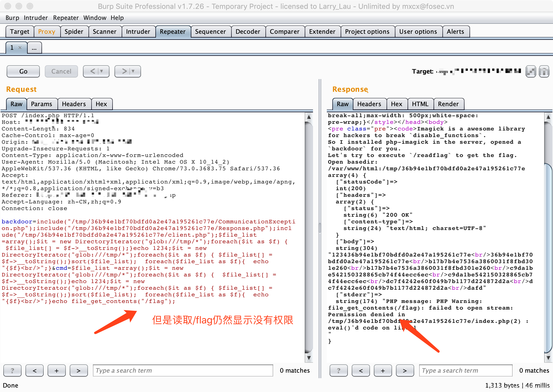
Task: Click next match arrow in response search
Action: coord(405,370)
